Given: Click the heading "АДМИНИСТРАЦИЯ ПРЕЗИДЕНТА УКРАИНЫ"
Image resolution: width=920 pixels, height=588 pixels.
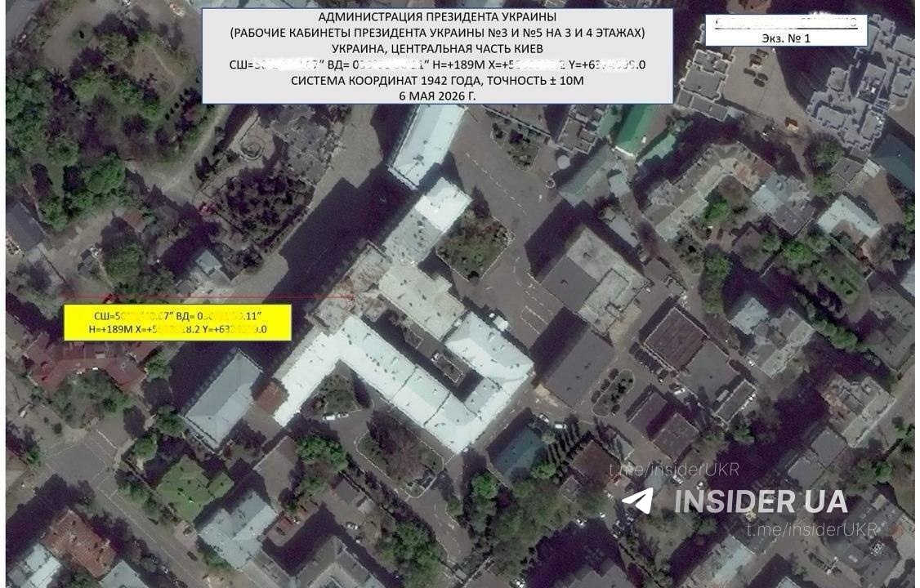Looking at the screenshot, I should 437,18.
